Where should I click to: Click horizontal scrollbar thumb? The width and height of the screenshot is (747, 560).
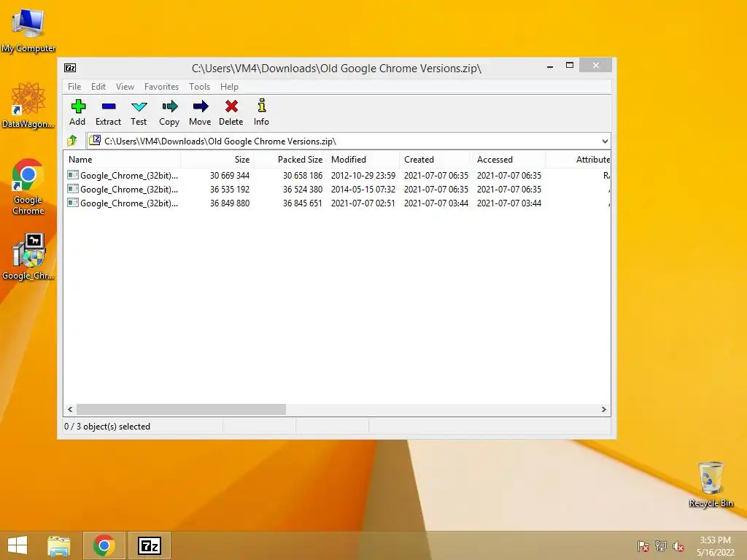click(x=181, y=410)
